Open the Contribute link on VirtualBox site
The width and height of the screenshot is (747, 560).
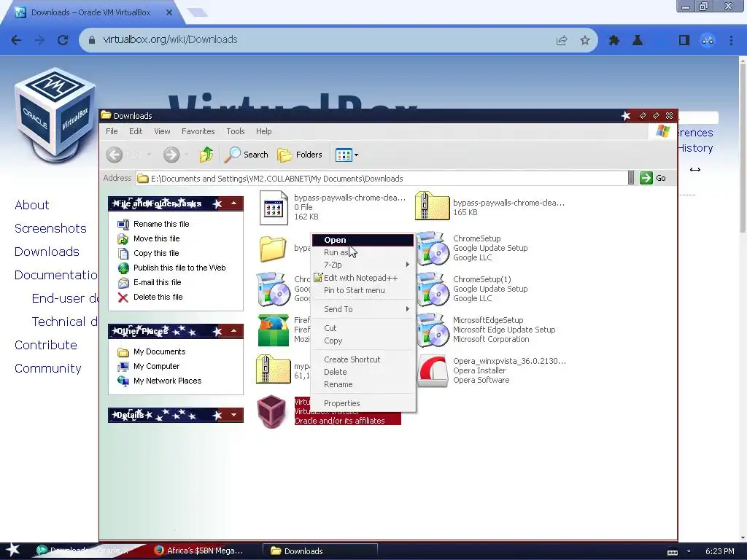click(x=46, y=345)
